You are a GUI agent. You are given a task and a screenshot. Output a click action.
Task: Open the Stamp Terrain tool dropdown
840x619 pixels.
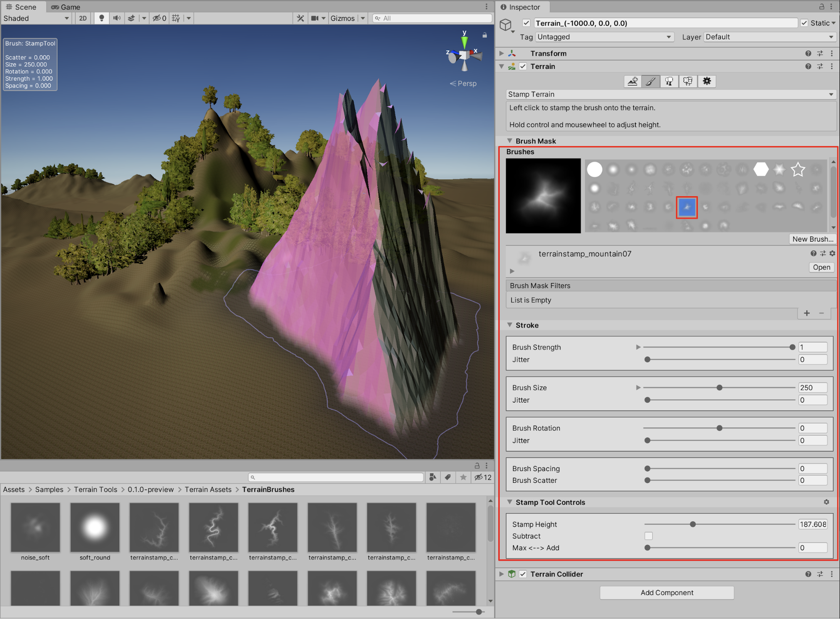[670, 94]
